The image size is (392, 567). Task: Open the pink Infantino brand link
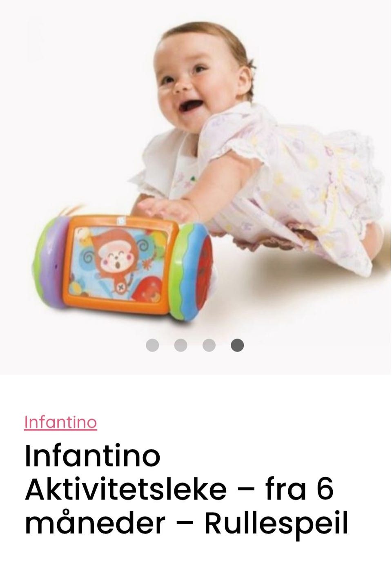point(60,422)
